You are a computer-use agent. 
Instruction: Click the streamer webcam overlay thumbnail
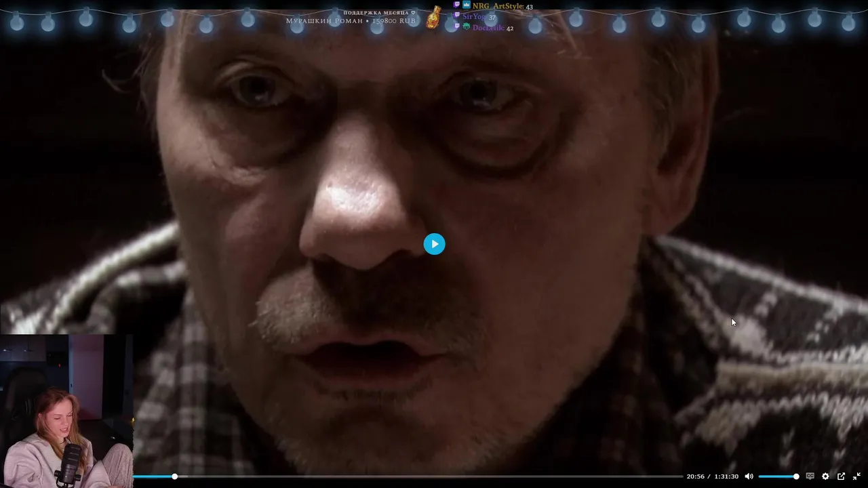66,411
